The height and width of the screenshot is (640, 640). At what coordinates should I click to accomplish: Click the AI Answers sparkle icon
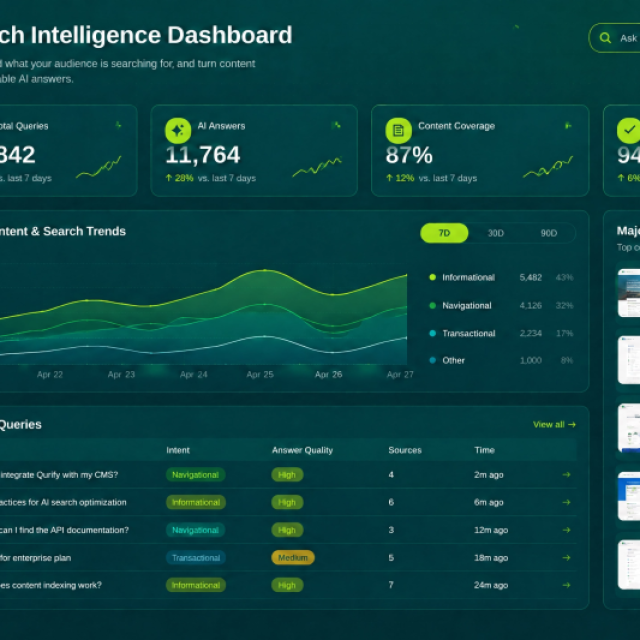[178, 131]
